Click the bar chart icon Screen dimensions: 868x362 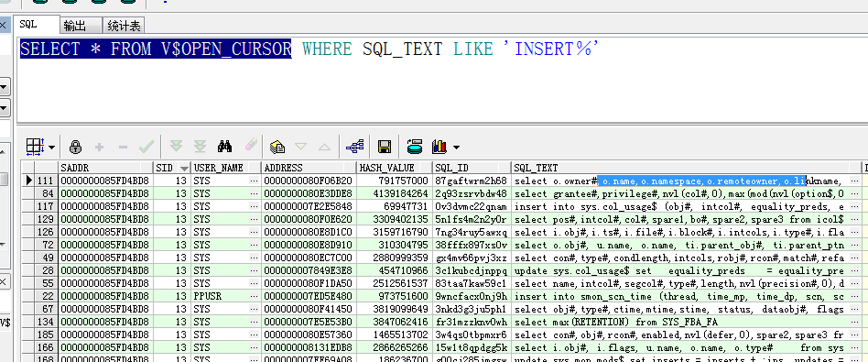[x=439, y=147]
